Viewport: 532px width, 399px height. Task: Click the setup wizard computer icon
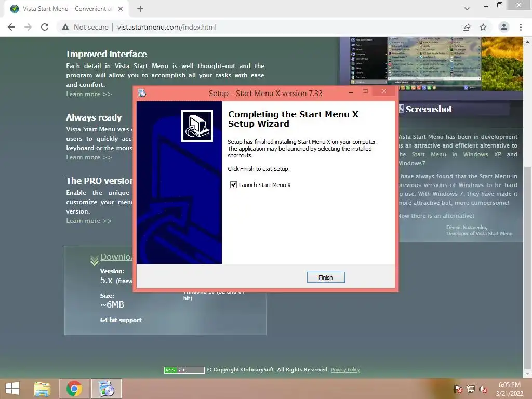coord(197,126)
